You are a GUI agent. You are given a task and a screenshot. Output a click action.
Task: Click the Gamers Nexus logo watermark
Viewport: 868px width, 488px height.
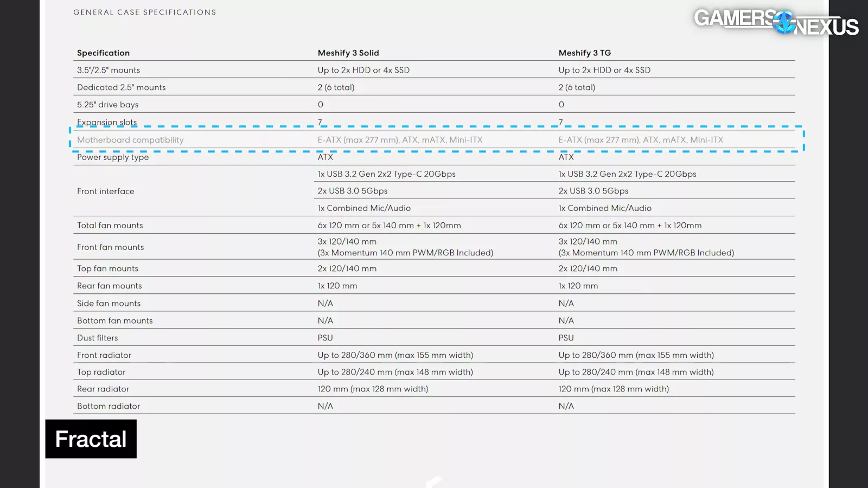tap(776, 23)
